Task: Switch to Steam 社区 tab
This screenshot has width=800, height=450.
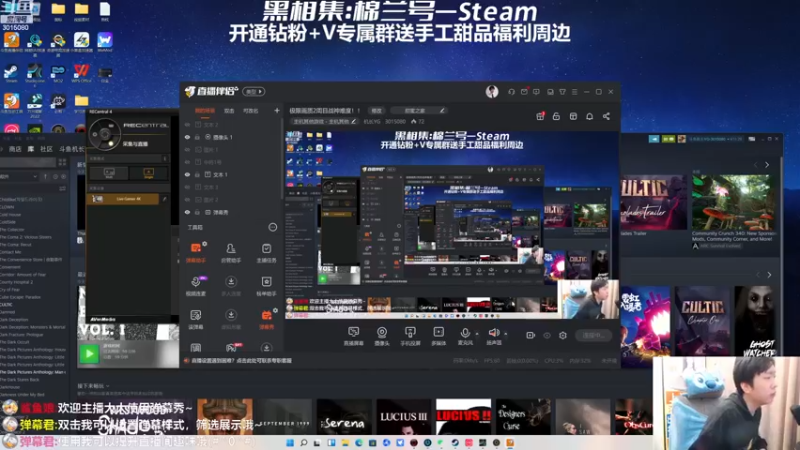Action: [46, 149]
